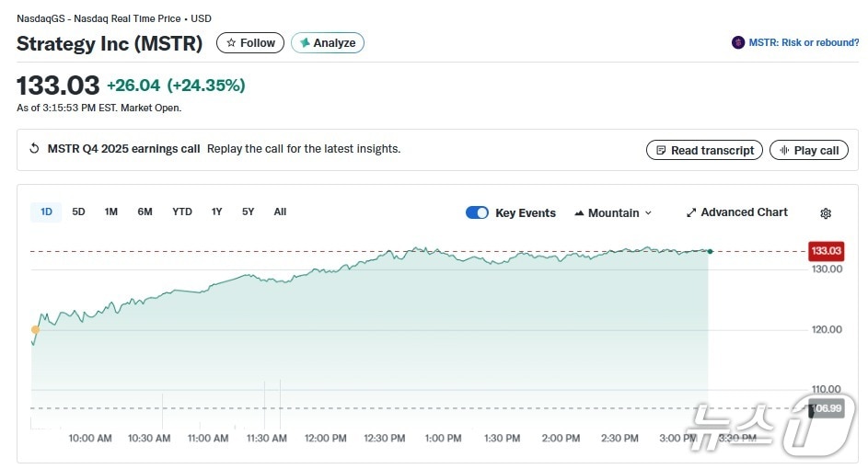The width and height of the screenshot is (868, 469).
Task: Show the YTD chart range
Action: coord(182,212)
